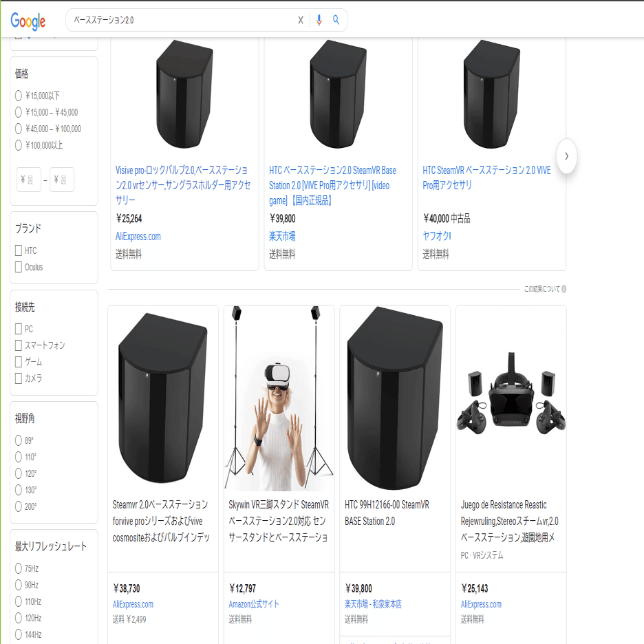This screenshot has width=644, height=644.
Task: Click the ¥12,797 price text
Action: tap(242, 588)
